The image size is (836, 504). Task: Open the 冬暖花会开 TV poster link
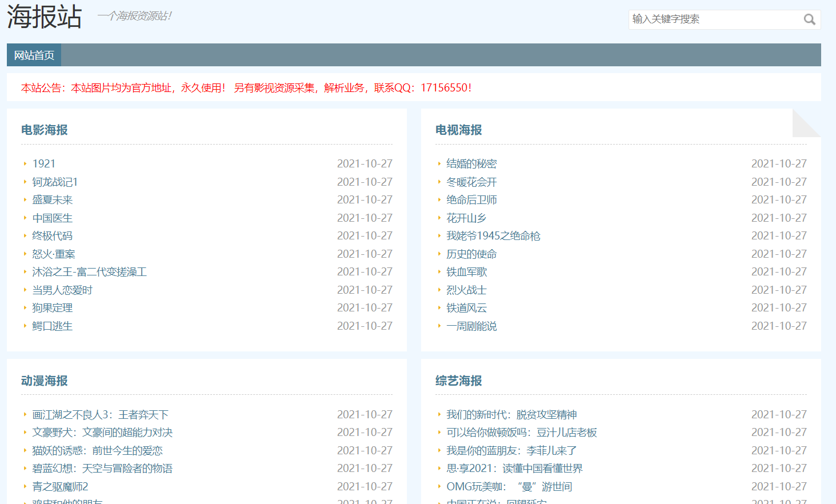tap(471, 182)
